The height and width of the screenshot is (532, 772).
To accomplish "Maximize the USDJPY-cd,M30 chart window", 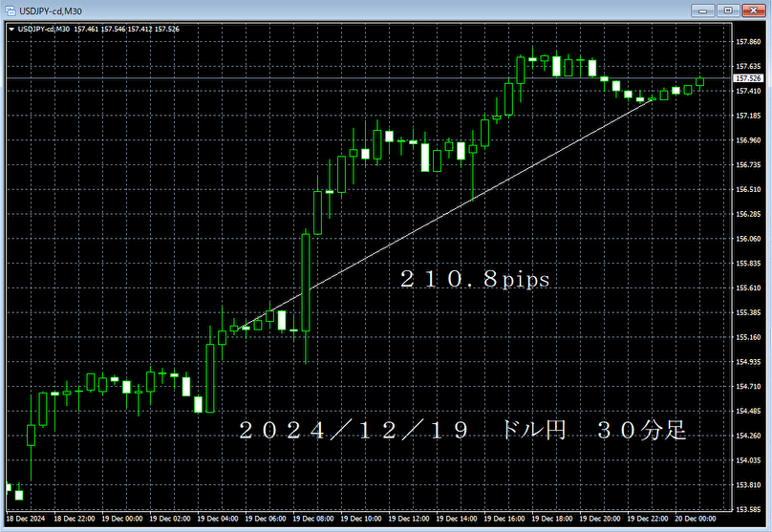I will [728, 11].
